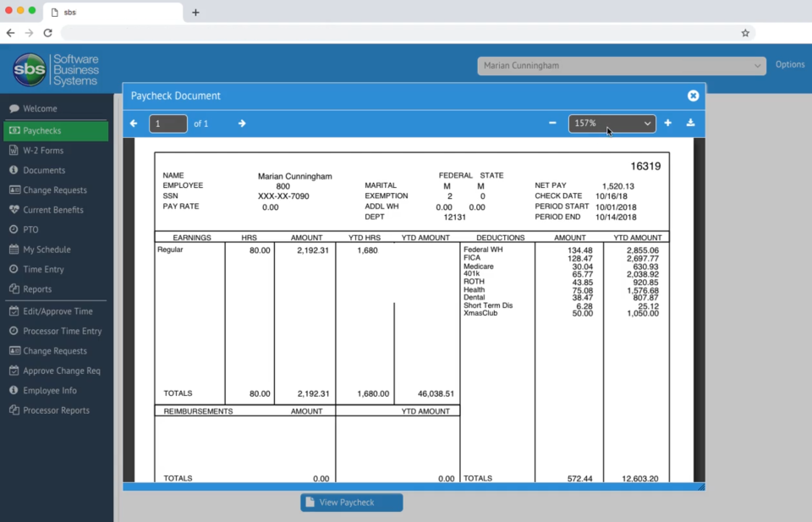The image size is (812, 522).
Task: Click the View Paycheck button
Action: [351, 502]
